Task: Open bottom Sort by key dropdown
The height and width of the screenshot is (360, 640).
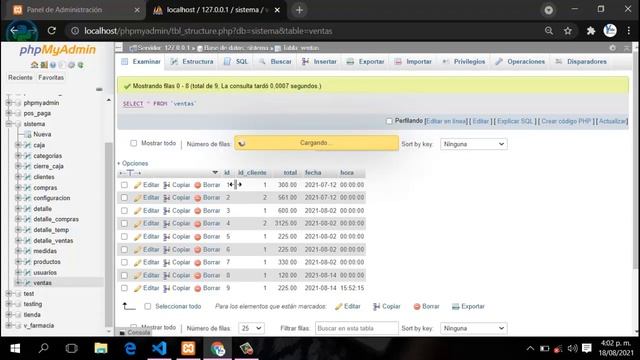Action: pos(473,328)
